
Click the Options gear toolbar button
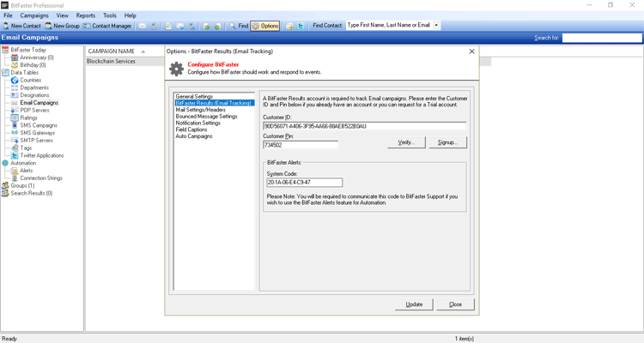[265, 26]
